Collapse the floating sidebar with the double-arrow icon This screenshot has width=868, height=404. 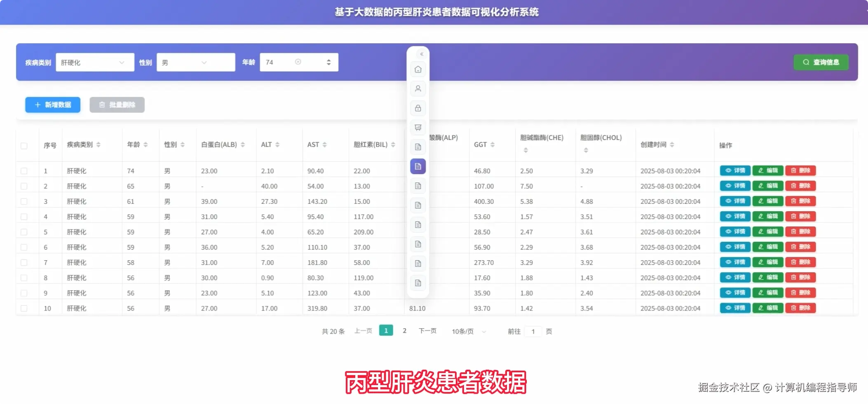[x=421, y=54]
